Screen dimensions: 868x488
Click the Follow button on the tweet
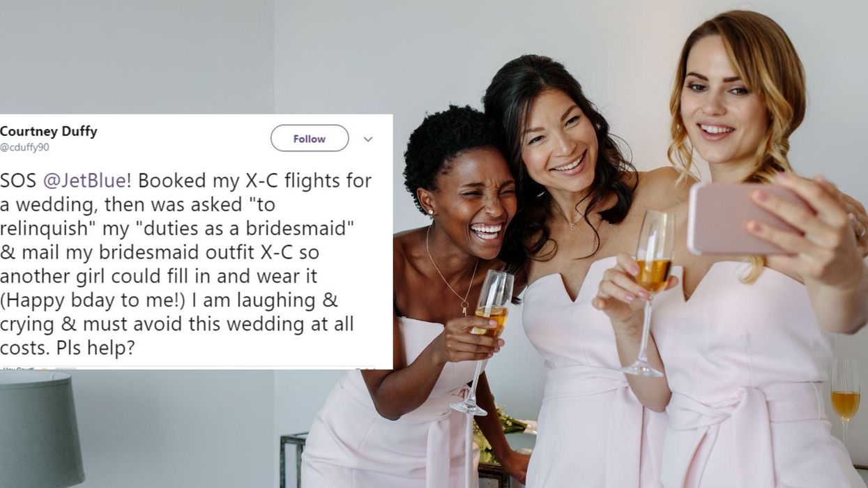pos(310,139)
